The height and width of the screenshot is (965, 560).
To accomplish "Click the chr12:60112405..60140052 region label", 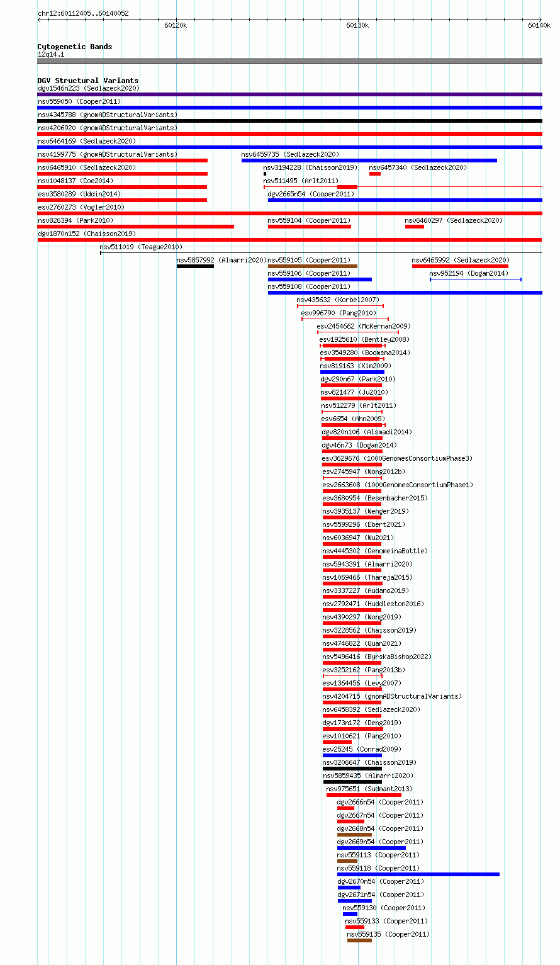I will point(83,13).
